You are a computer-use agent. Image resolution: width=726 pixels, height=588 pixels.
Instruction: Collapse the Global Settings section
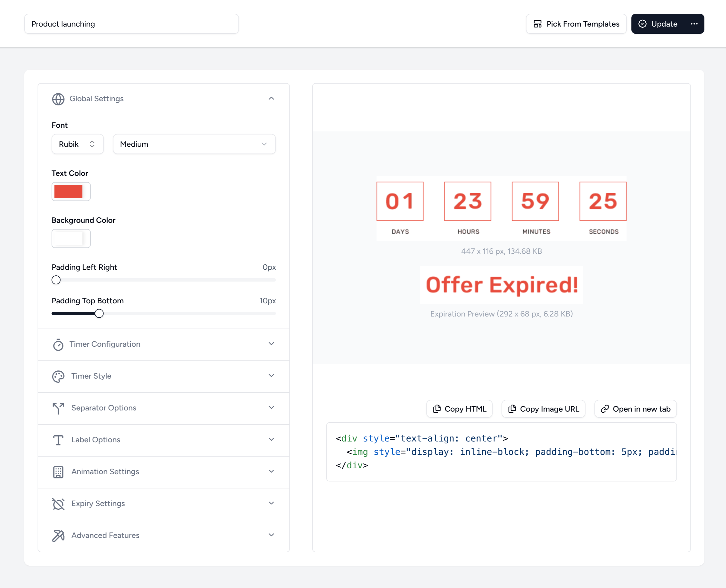coord(271,99)
